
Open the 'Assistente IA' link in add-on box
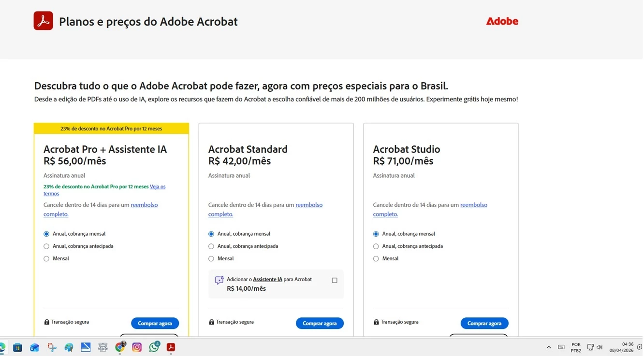267,279
